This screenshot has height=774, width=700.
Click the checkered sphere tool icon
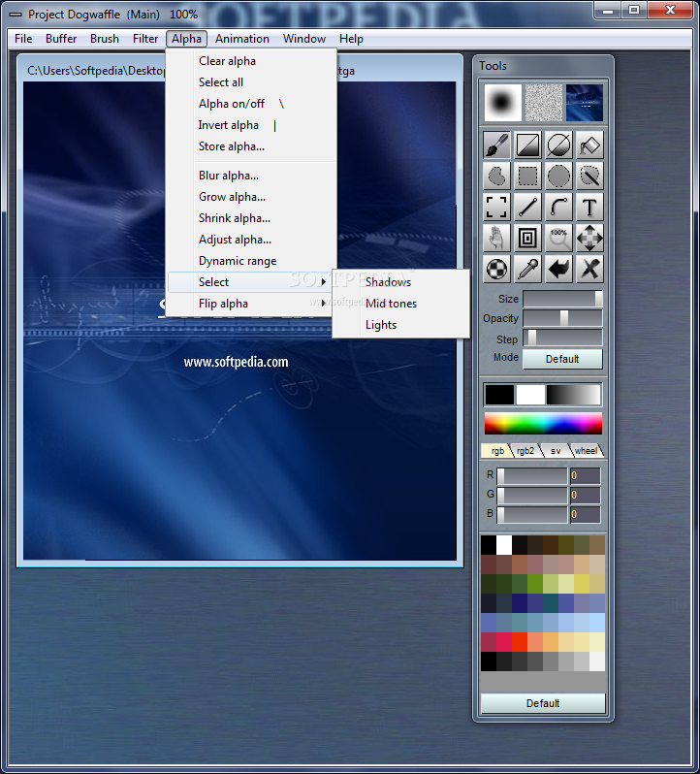tap(496, 269)
